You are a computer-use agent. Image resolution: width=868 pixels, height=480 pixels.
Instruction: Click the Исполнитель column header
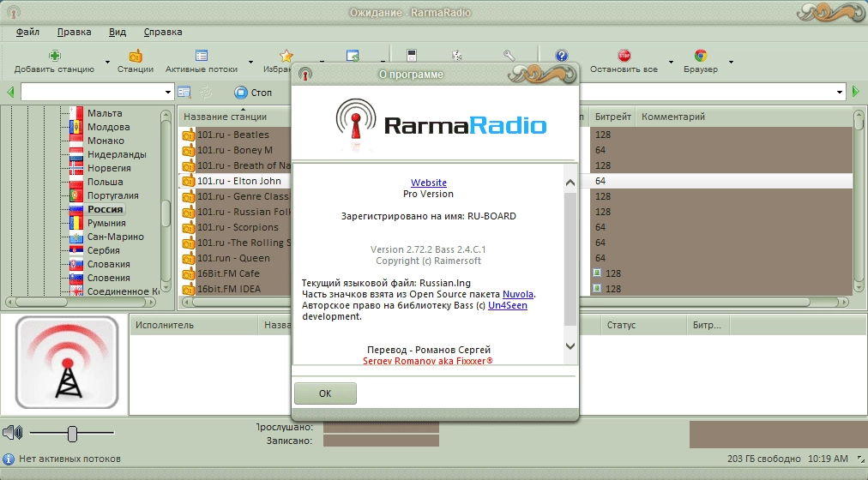click(x=194, y=325)
